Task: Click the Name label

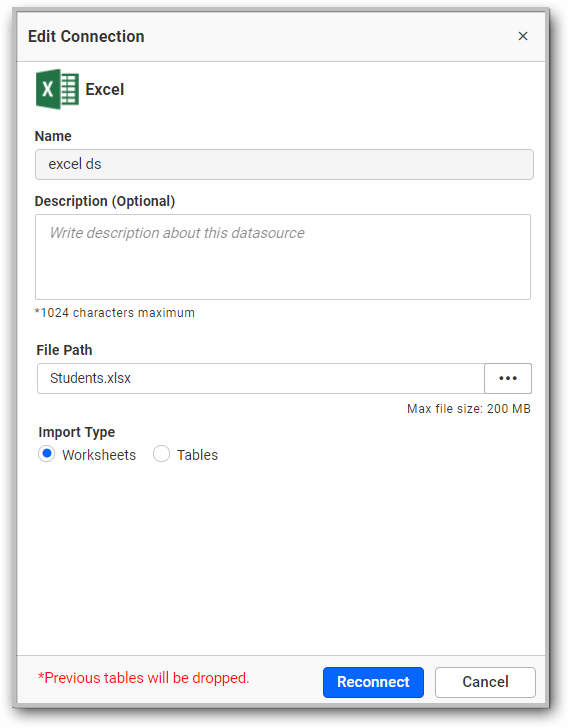Action: (x=53, y=136)
